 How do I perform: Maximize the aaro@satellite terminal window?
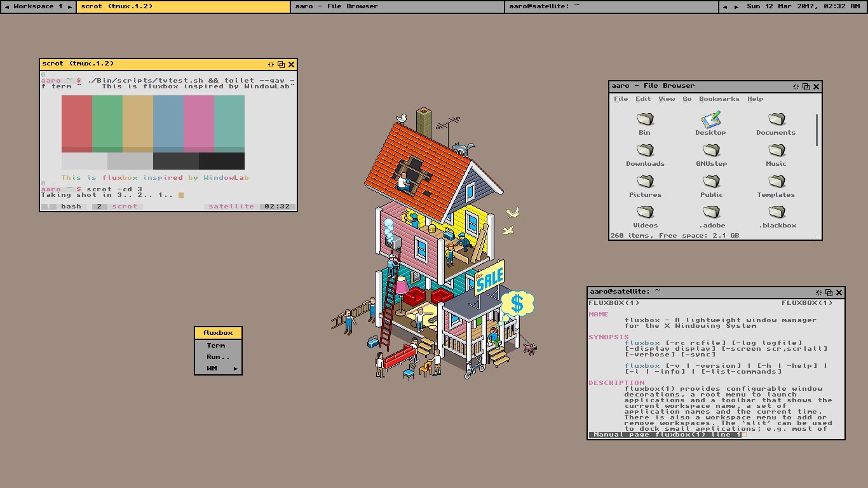coord(829,292)
